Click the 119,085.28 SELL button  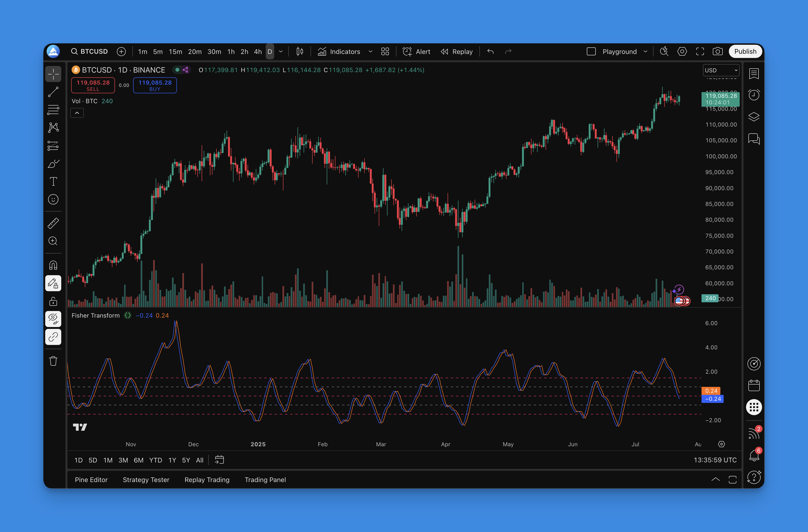point(93,85)
